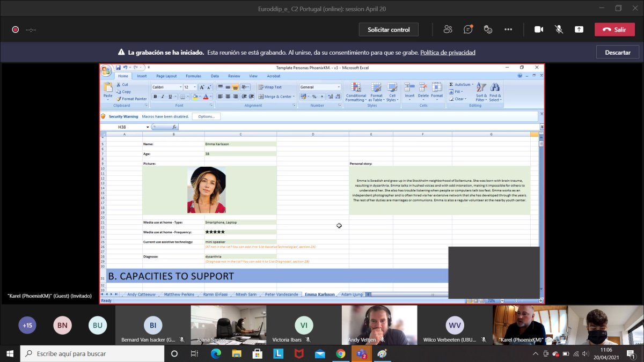The image size is (644, 362).
Task: Open the participants panel in Teams
Action: click(448, 29)
